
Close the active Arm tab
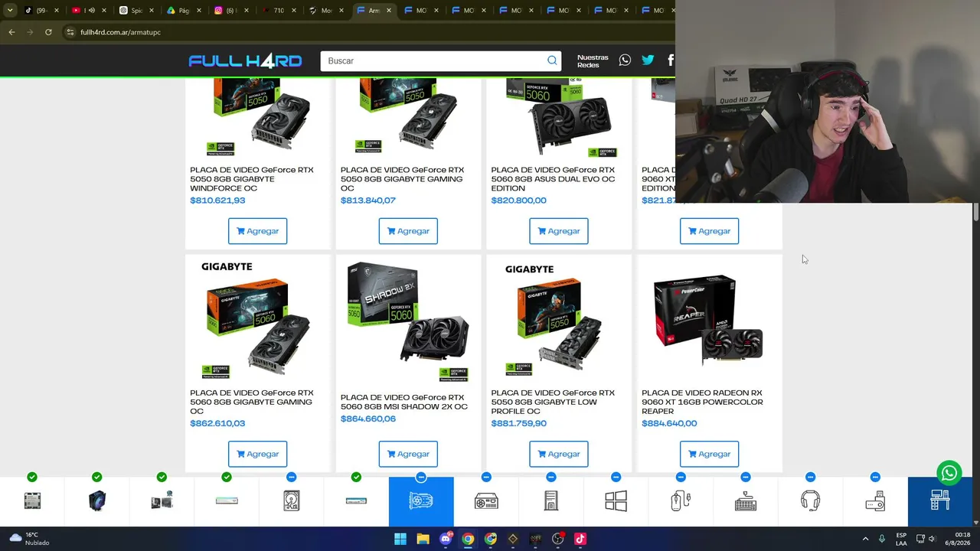(389, 11)
